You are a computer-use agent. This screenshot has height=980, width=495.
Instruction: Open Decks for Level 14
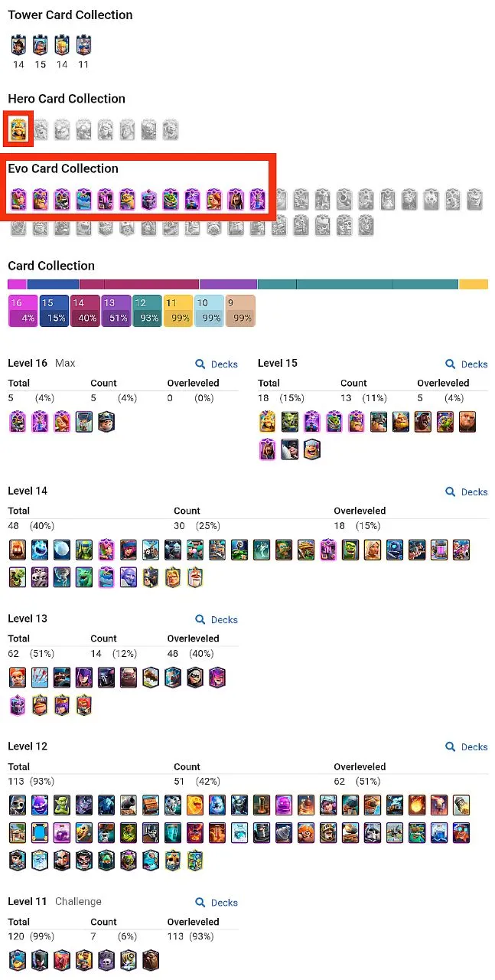coord(466,492)
